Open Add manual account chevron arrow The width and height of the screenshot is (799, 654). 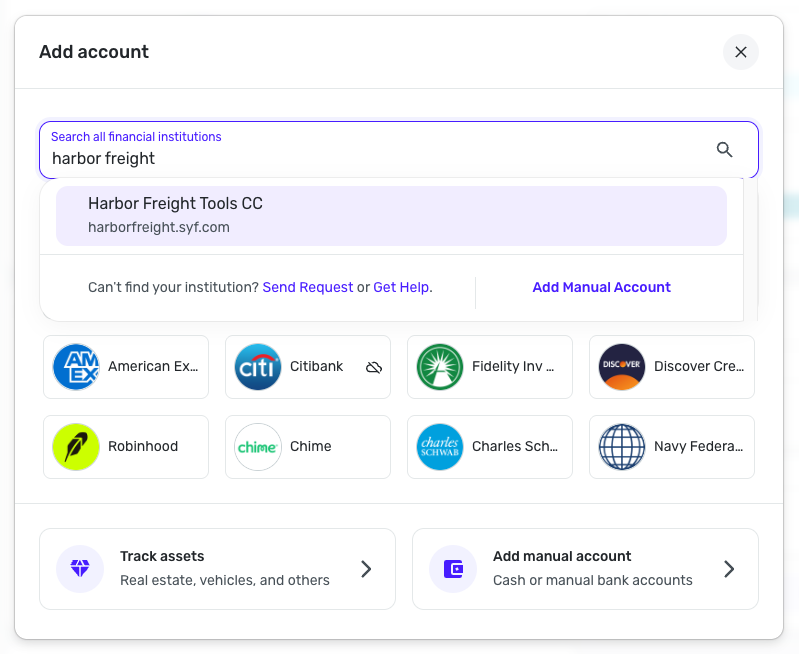tap(729, 569)
